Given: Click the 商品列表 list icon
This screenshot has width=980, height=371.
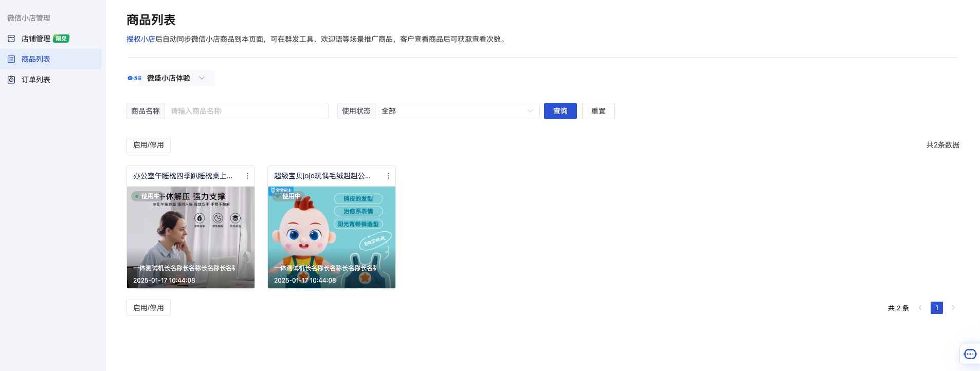Looking at the screenshot, I should pos(11,59).
